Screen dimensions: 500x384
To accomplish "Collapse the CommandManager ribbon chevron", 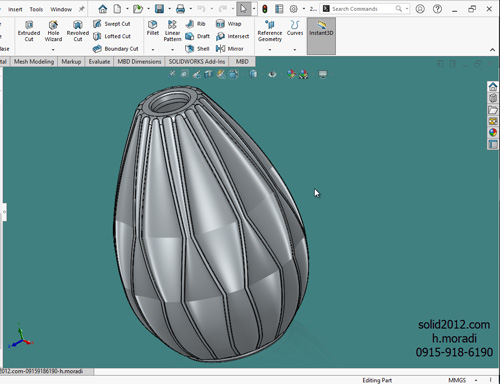I will click(x=492, y=50).
